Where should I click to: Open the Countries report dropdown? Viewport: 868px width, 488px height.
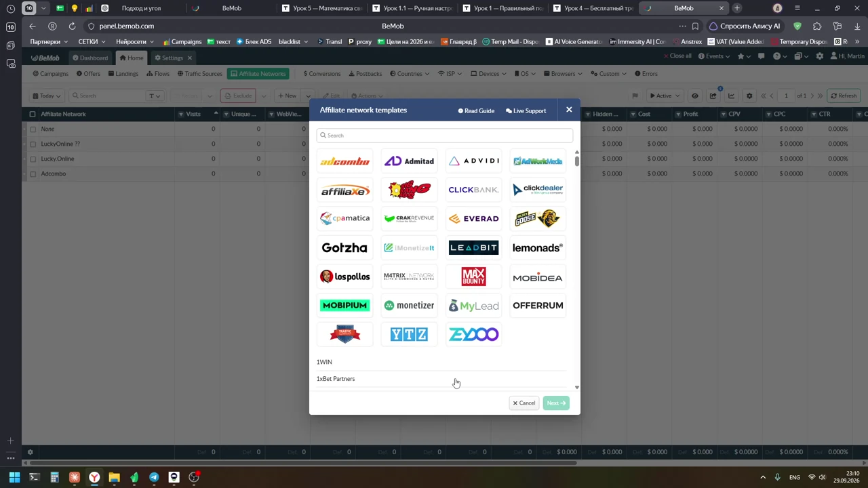tap(410, 74)
